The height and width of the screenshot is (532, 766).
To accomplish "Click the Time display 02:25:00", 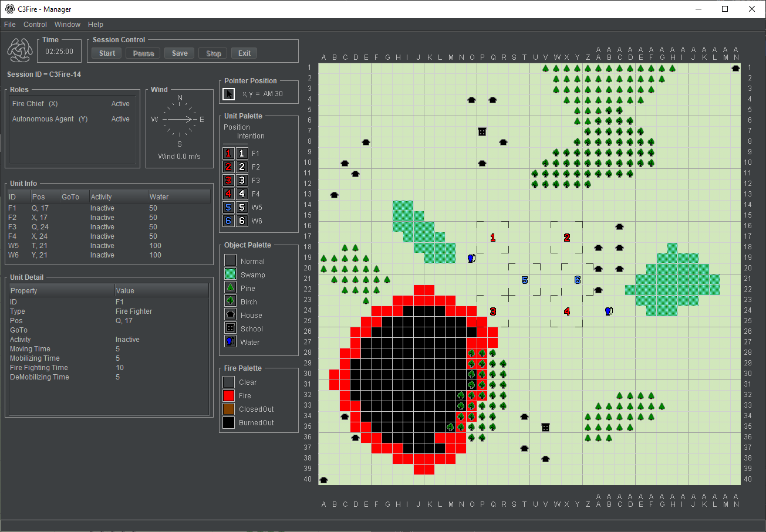I will [59, 52].
